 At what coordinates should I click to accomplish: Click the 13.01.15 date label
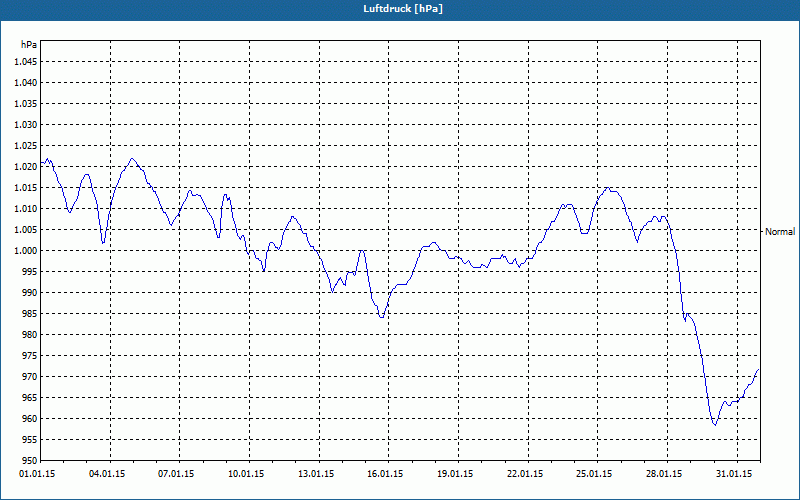(x=316, y=474)
